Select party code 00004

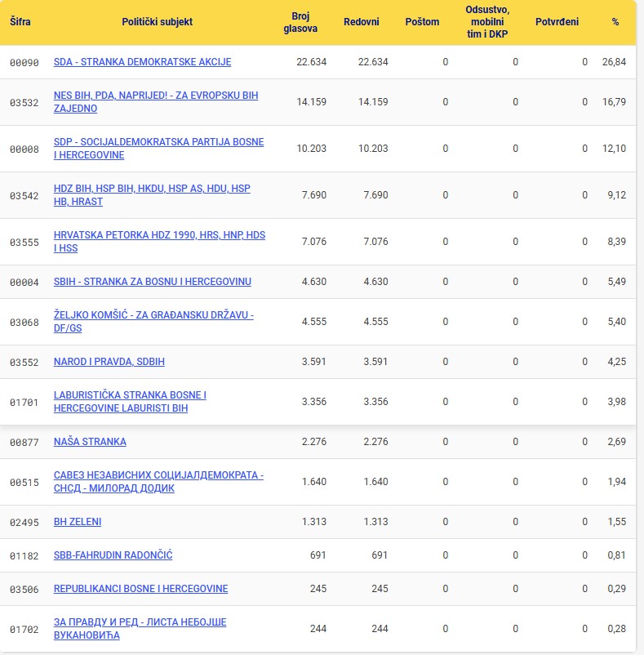coord(24,283)
